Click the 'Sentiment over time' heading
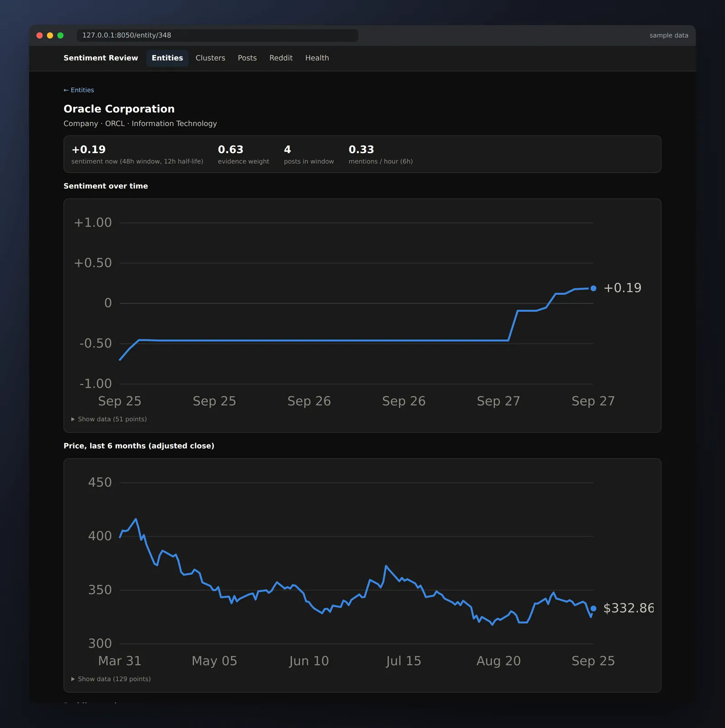Screen dimensions: 725x728 click(x=106, y=186)
